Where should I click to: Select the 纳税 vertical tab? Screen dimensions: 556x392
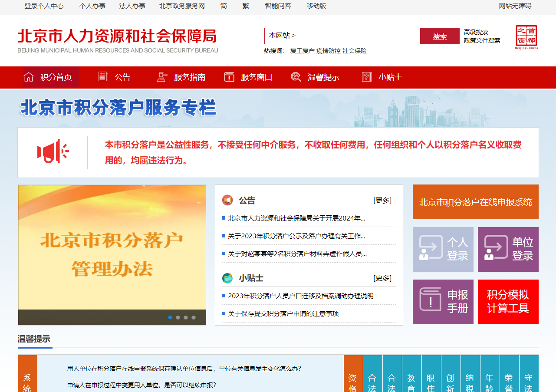coord(470,374)
